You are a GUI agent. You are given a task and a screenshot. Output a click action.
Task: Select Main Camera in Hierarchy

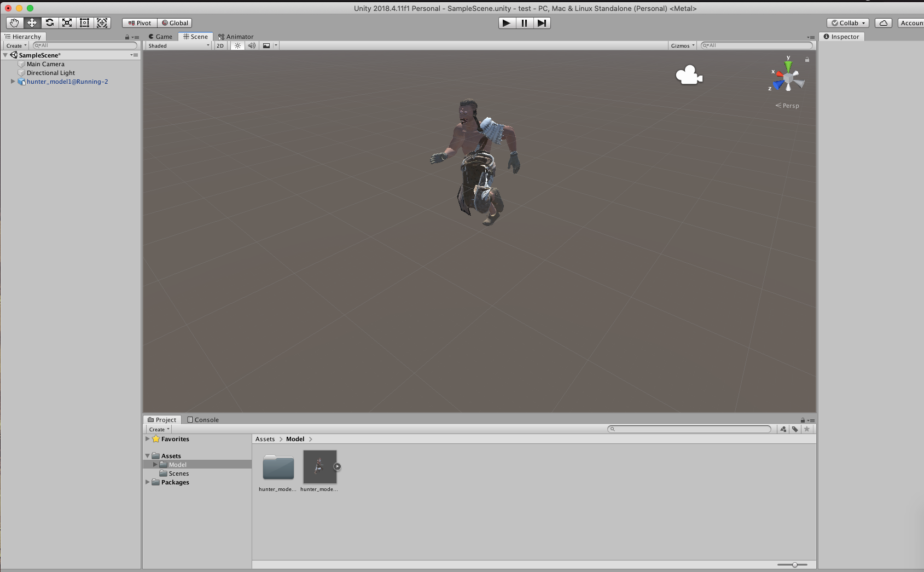pyautogui.click(x=45, y=64)
